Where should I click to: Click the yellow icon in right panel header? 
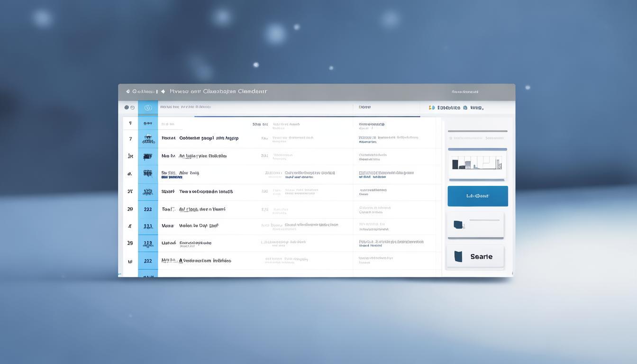pos(431,108)
